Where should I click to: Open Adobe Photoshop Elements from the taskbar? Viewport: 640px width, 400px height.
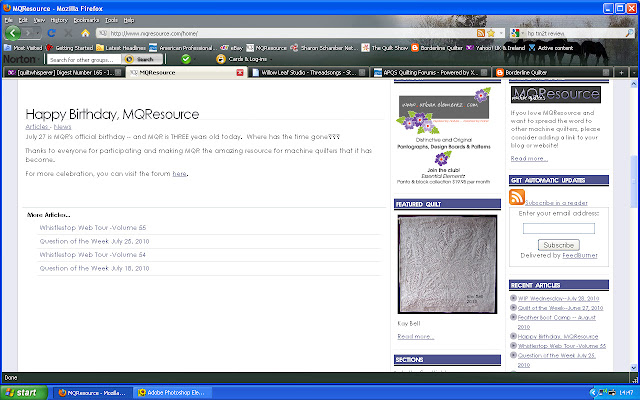[171, 393]
